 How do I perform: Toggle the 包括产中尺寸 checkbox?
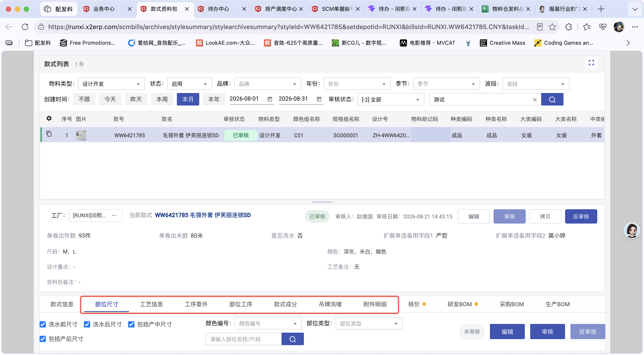[x=131, y=324]
